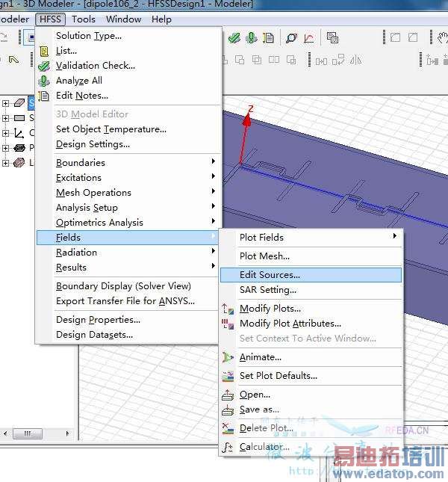This screenshot has height=482, width=448.
Task: Click the Analyze All toolbar icon
Action: click(x=252, y=38)
